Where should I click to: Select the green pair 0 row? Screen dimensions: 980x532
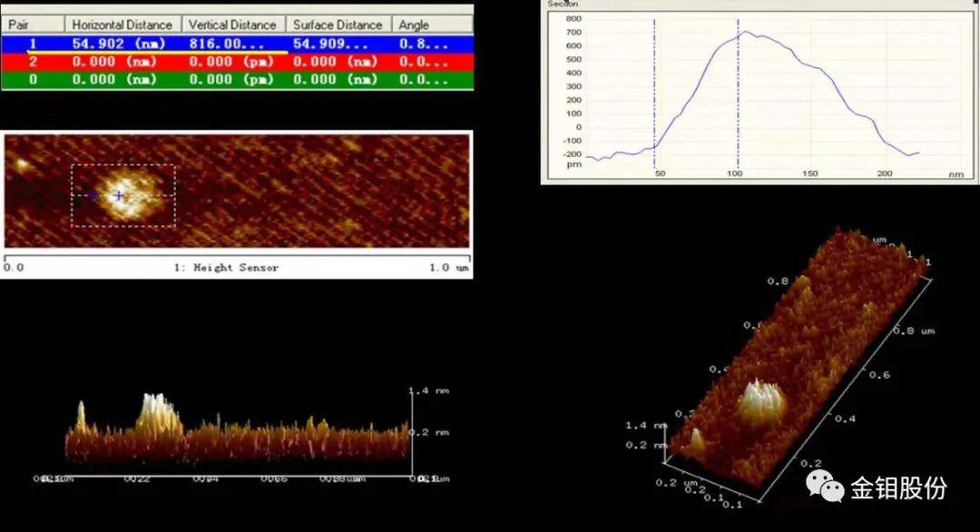236,79
